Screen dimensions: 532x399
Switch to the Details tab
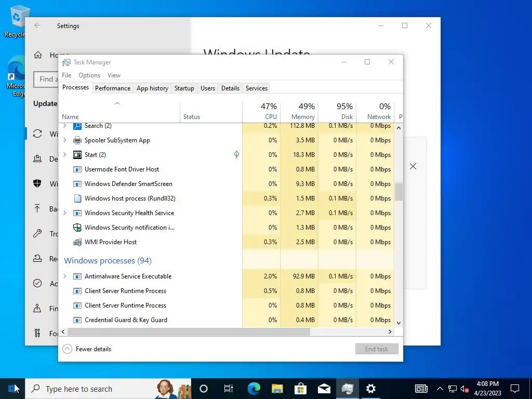[x=230, y=88]
